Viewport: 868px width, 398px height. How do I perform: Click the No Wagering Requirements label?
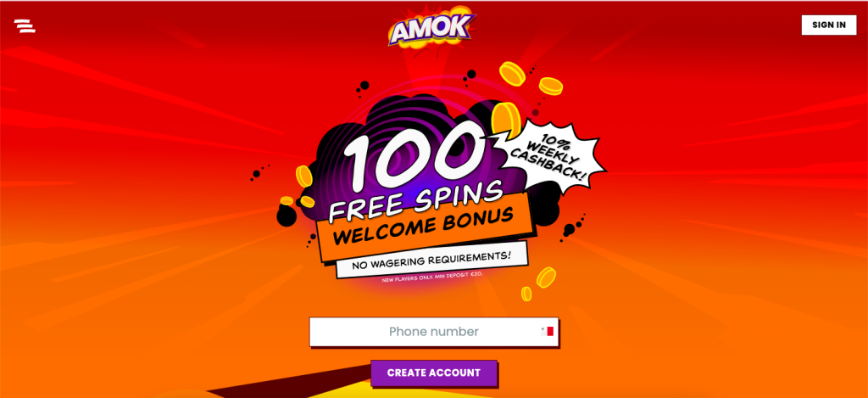(x=431, y=260)
